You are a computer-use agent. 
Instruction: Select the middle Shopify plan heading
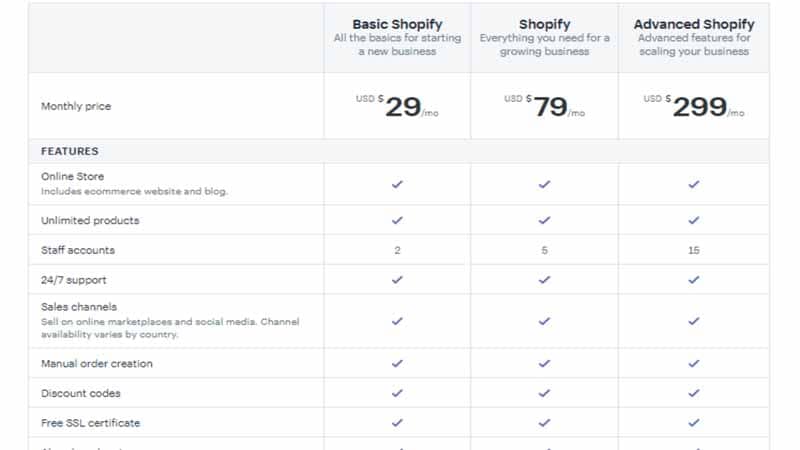(x=544, y=24)
